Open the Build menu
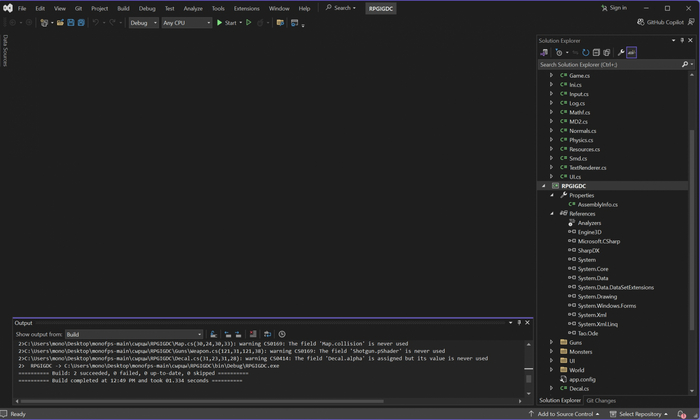This screenshot has width=700, height=420. coord(123,8)
